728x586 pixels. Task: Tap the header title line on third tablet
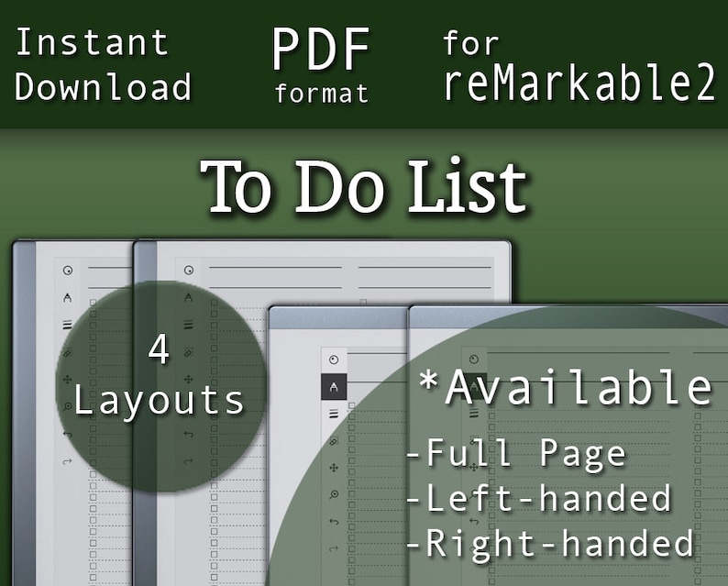[377, 353]
